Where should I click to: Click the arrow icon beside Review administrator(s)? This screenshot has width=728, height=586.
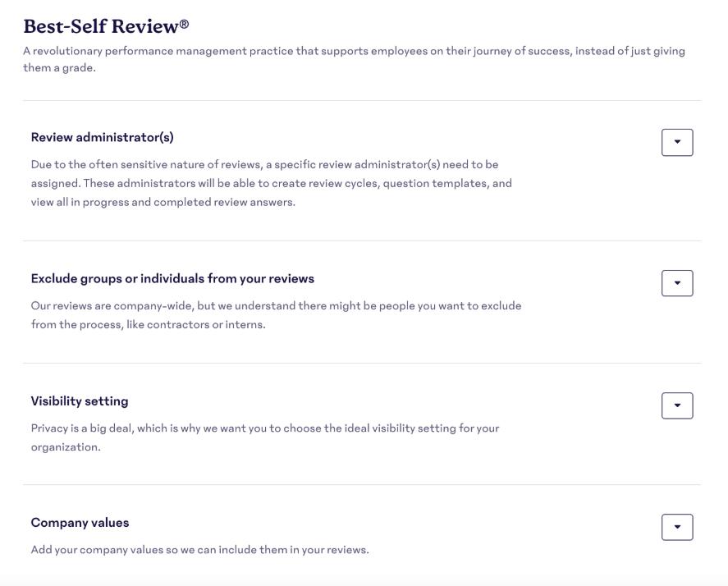click(x=677, y=141)
